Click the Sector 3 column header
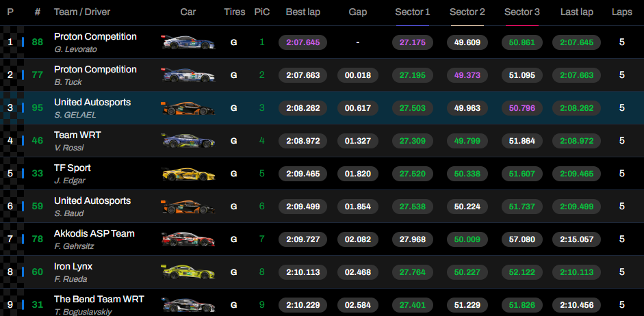This screenshot has width=644, height=316. 522,12
